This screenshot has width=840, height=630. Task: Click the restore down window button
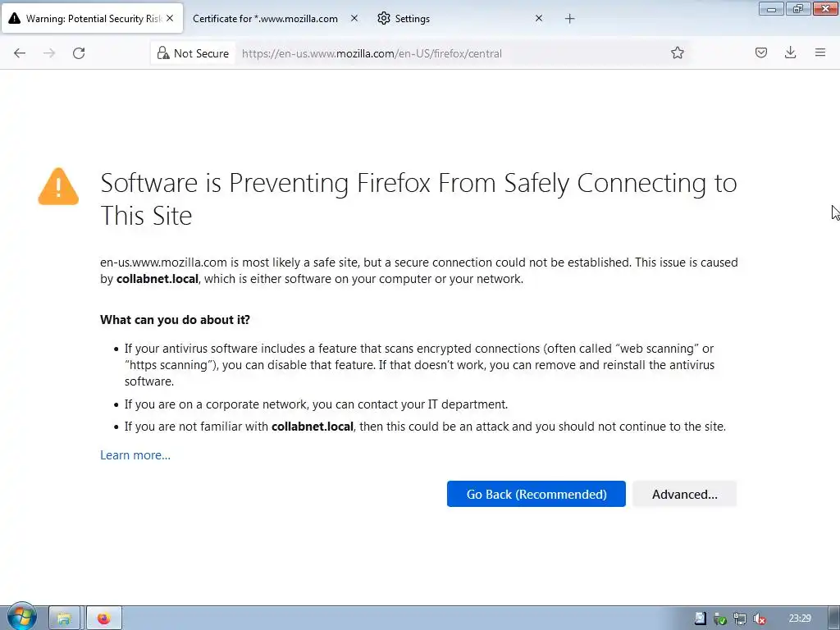[797, 8]
